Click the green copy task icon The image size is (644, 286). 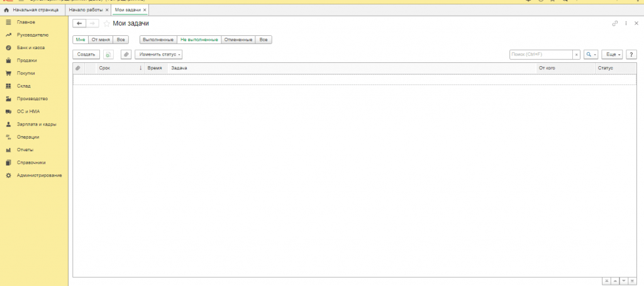pos(108,54)
